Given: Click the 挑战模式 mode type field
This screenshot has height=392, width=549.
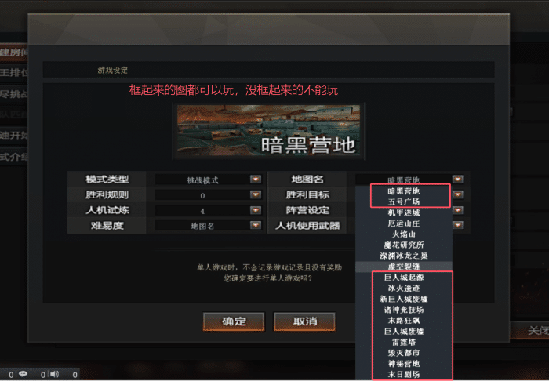Looking at the screenshot, I should point(202,180).
